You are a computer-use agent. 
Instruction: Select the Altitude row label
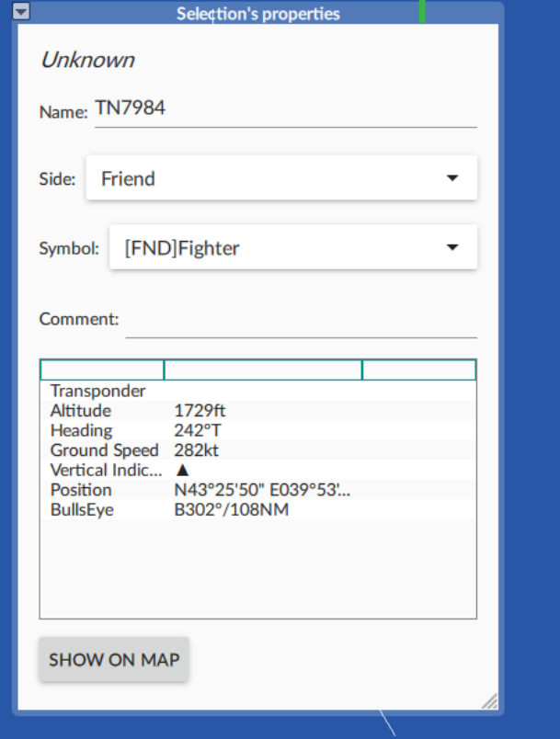click(81, 411)
